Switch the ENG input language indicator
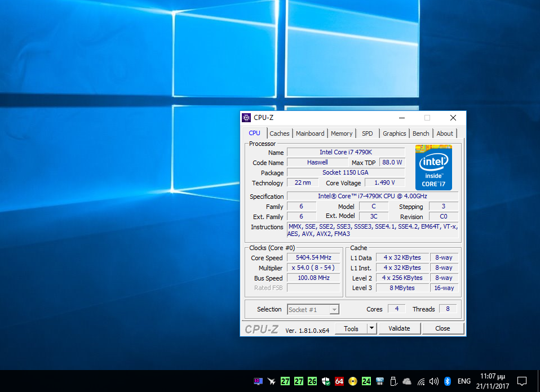 464,381
